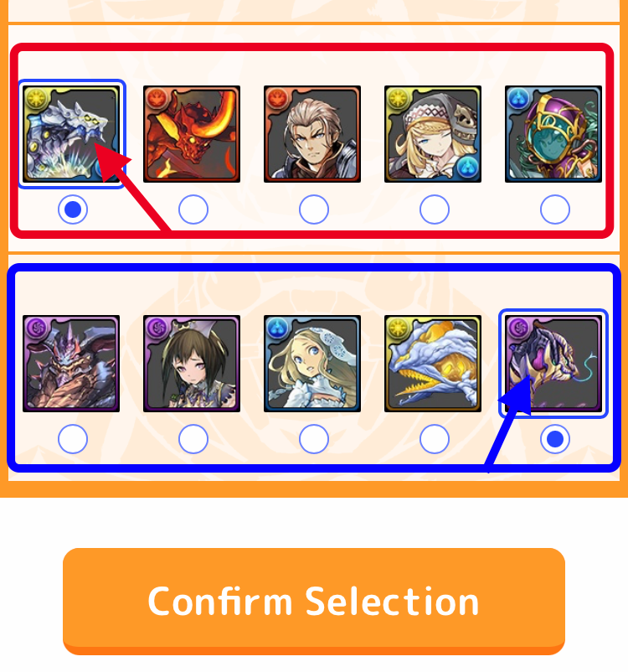Click the Confirm Selection button

[314, 602]
